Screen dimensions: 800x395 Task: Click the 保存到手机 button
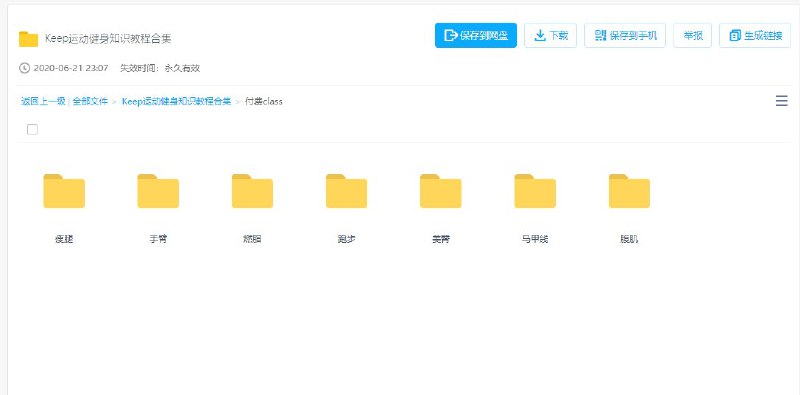tap(625, 35)
